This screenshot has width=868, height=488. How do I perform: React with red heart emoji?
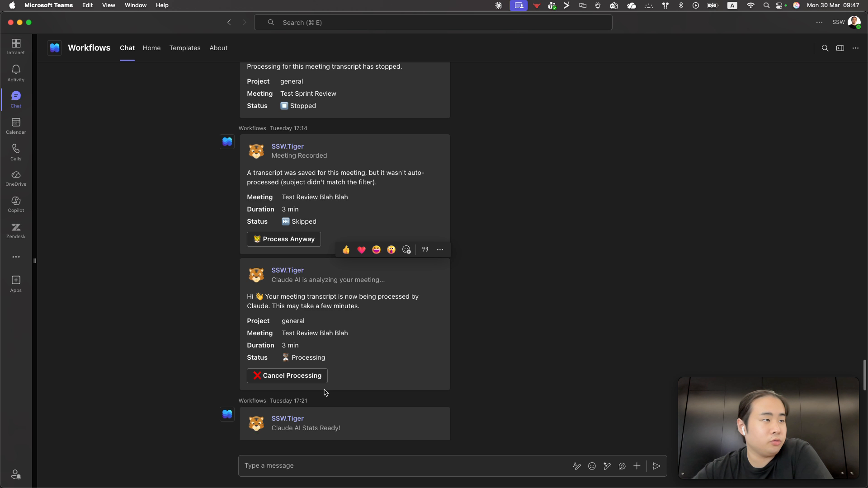[361, 250]
